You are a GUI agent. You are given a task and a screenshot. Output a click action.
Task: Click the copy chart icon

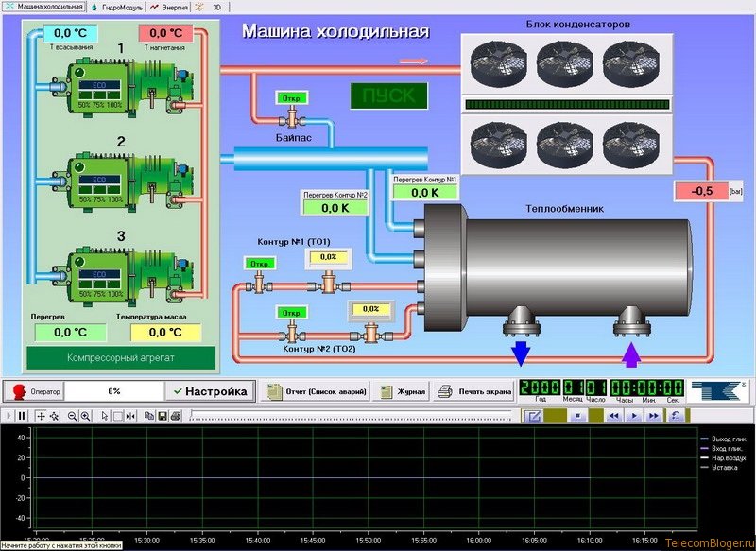149,416
